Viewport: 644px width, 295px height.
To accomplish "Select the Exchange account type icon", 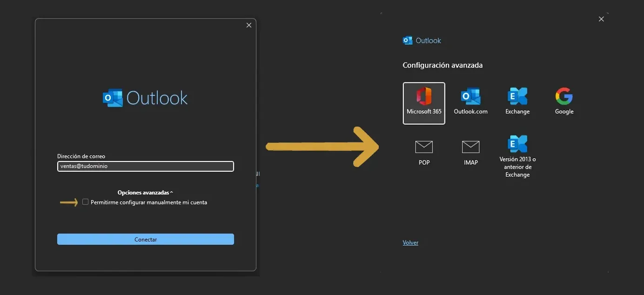I will [517, 98].
